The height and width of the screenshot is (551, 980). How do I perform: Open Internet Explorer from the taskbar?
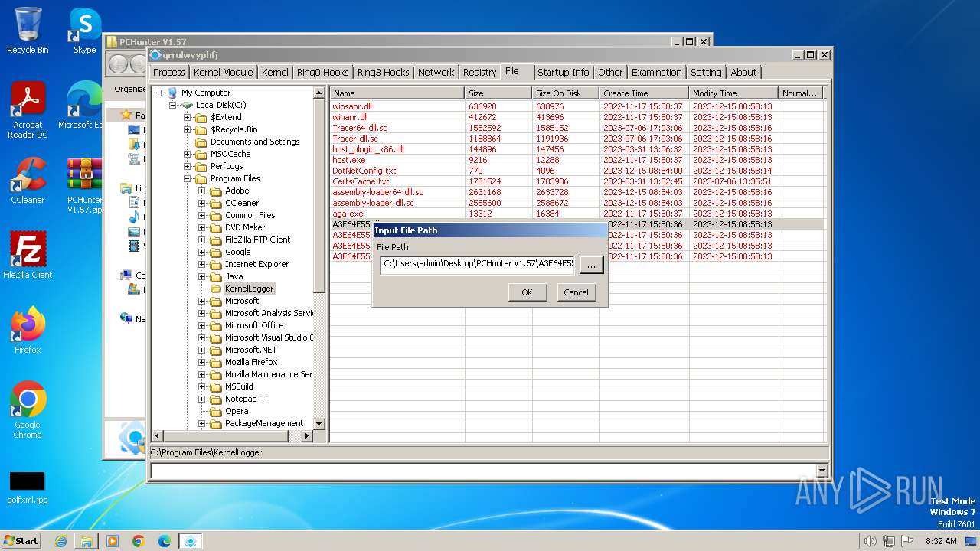pyautogui.click(x=60, y=541)
